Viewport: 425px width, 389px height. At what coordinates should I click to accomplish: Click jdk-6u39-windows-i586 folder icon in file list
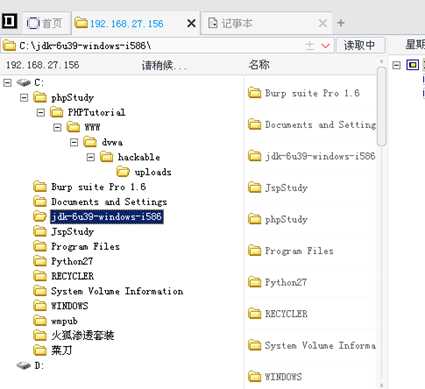(x=255, y=156)
